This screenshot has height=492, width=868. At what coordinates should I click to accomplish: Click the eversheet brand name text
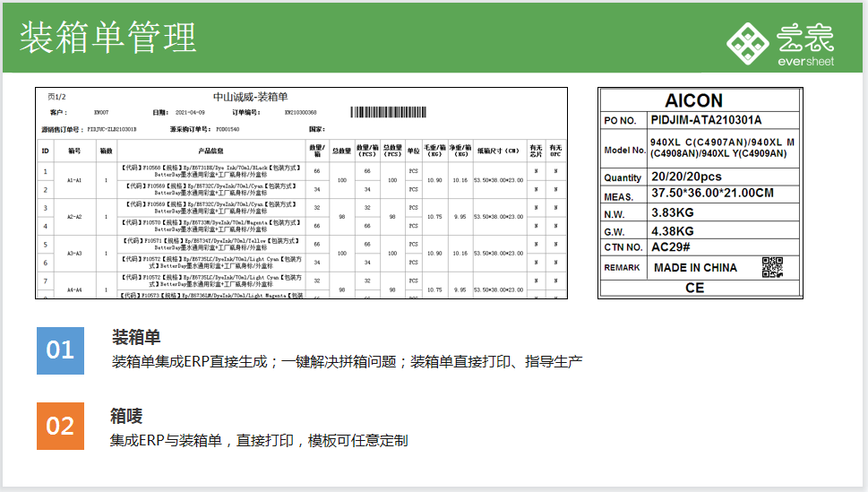(805, 61)
